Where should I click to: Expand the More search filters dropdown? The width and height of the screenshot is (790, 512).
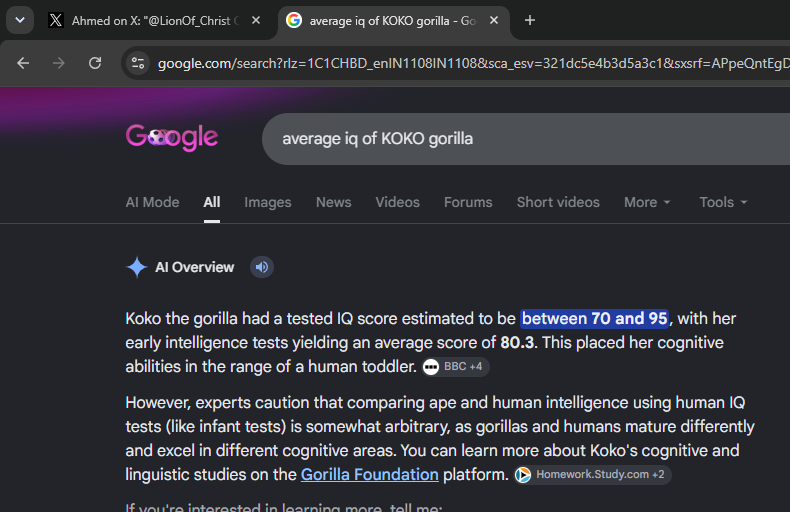click(647, 202)
